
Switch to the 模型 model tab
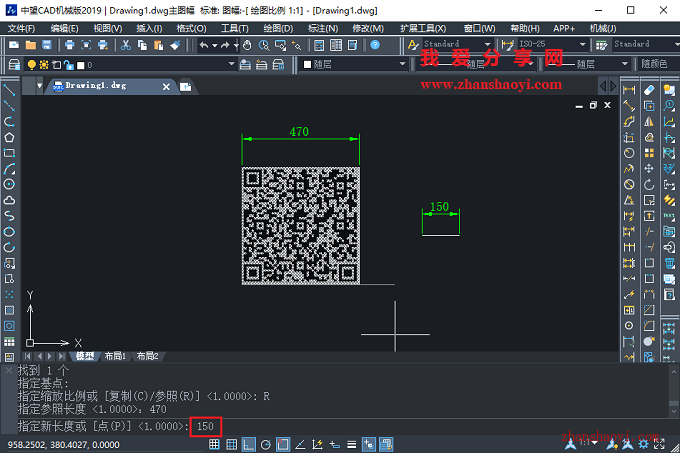pyautogui.click(x=85, y=356)
